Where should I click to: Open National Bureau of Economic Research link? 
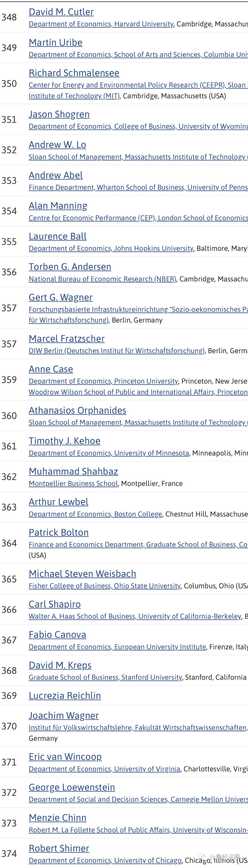click(x=102, y=279)
